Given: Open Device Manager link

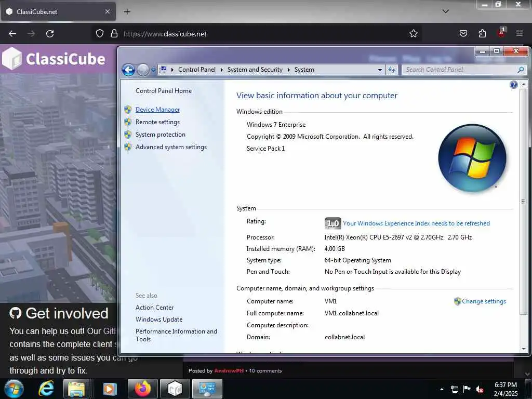Looking at the screenshot, I should point(158,110).
